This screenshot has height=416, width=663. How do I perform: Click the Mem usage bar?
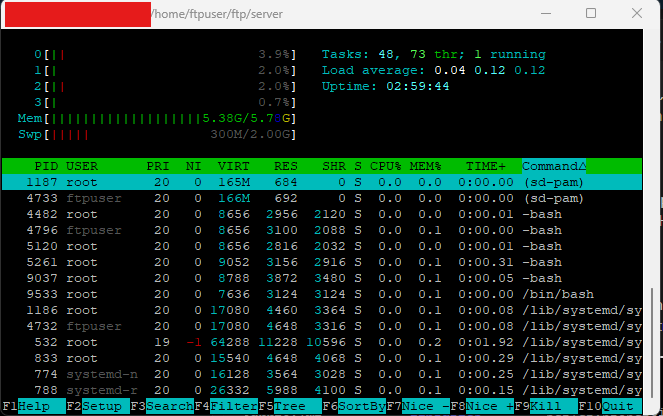[156, 119]
